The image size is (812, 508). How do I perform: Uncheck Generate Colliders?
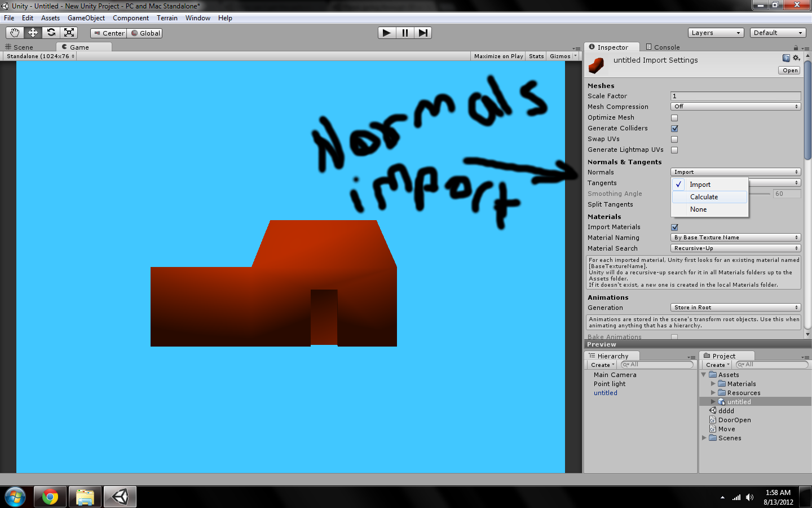[674, 129]
